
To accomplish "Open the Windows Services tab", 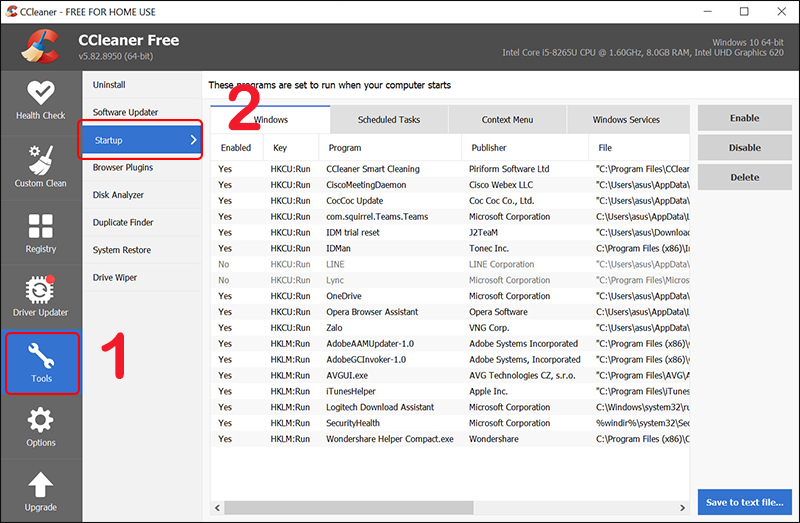I will tap(626, 119).
